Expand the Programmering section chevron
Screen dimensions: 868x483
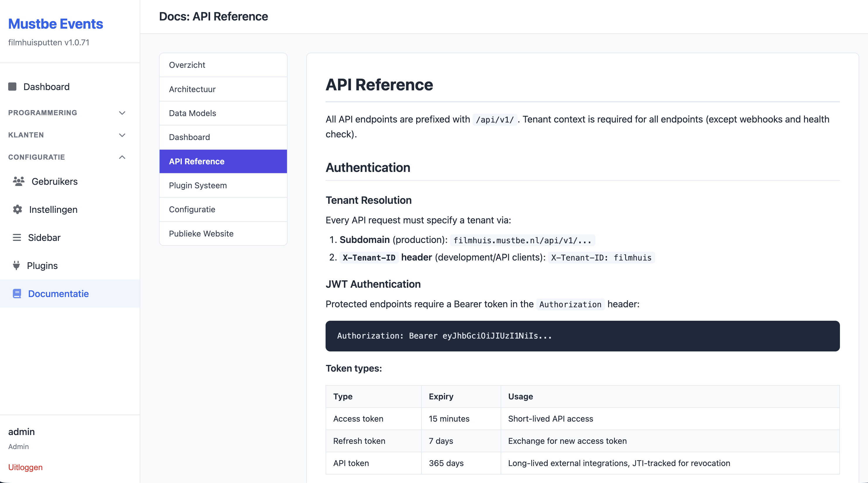[x=122, y=113]
